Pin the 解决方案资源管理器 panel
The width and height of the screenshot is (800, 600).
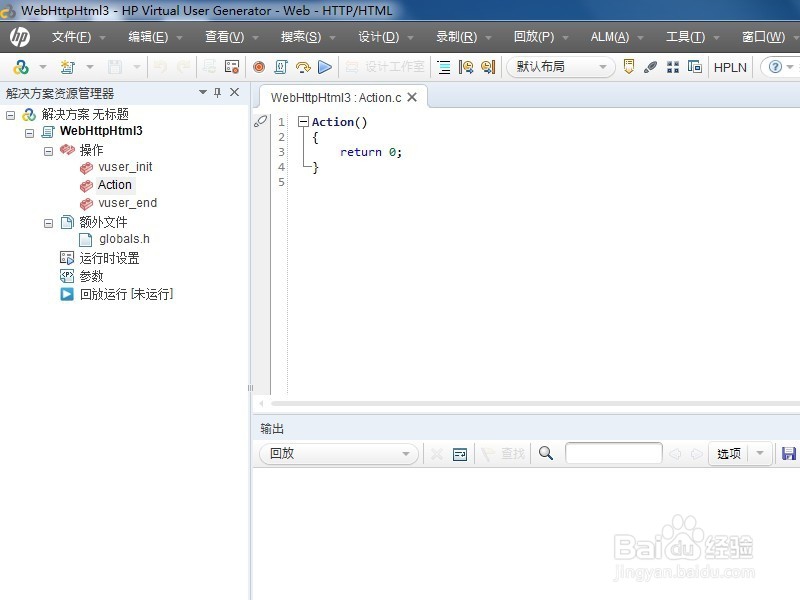tap(218, 92)
